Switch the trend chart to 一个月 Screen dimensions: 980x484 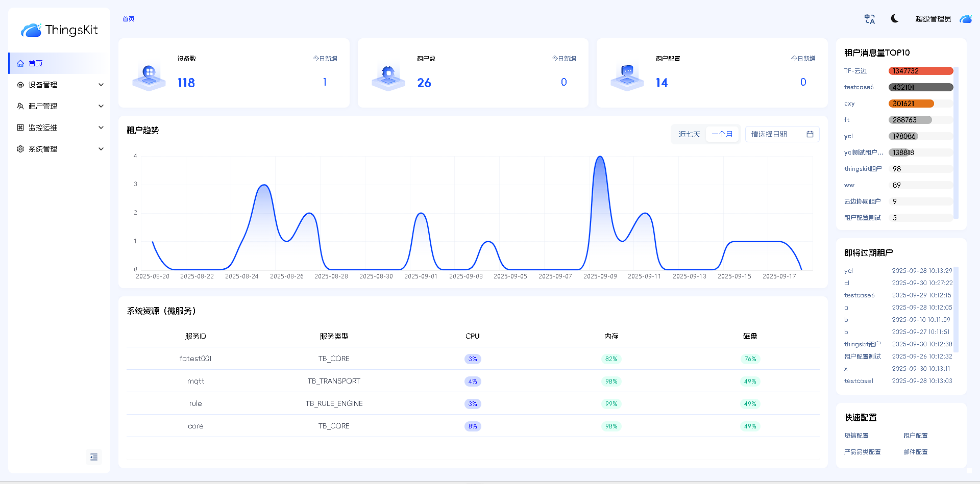(722, 134)
